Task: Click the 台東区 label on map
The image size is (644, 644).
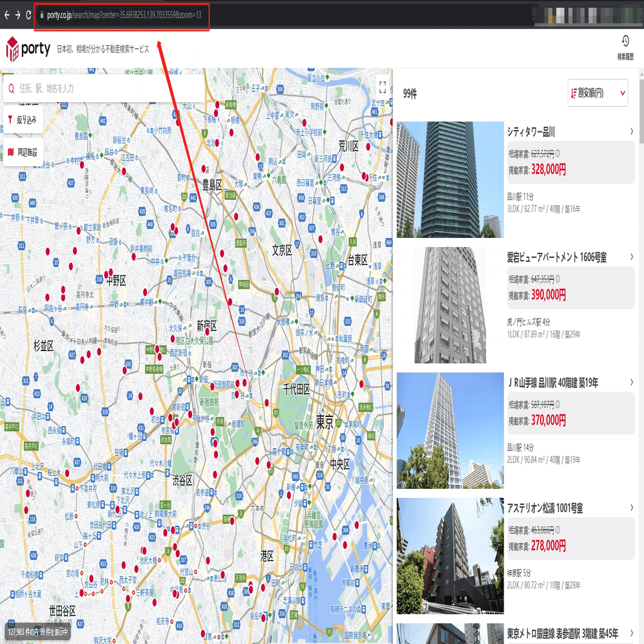Action: [358, 260]
